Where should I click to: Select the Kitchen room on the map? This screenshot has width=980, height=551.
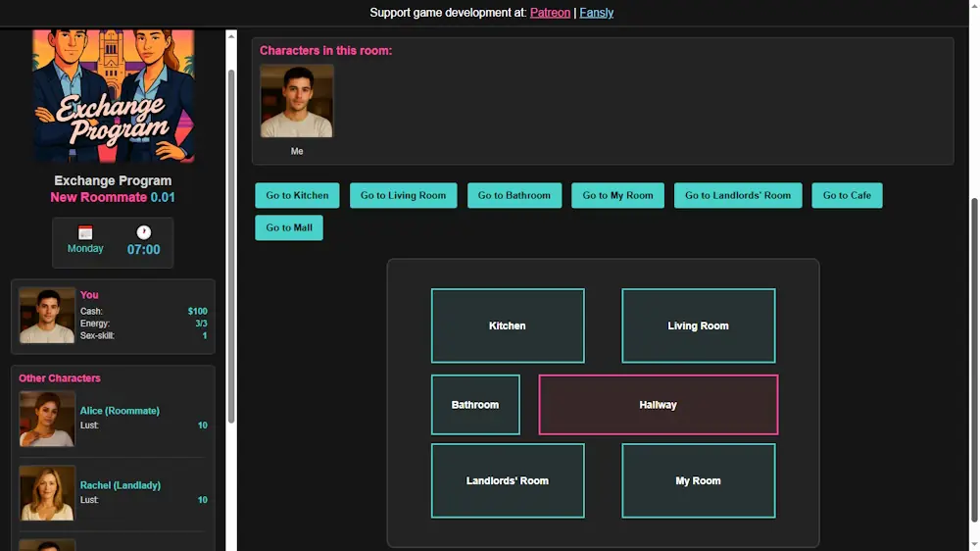tap(508, 326)
